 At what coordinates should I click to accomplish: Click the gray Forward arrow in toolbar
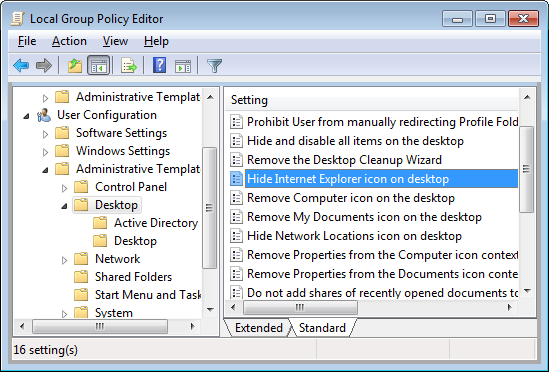[x=44, y=66]
